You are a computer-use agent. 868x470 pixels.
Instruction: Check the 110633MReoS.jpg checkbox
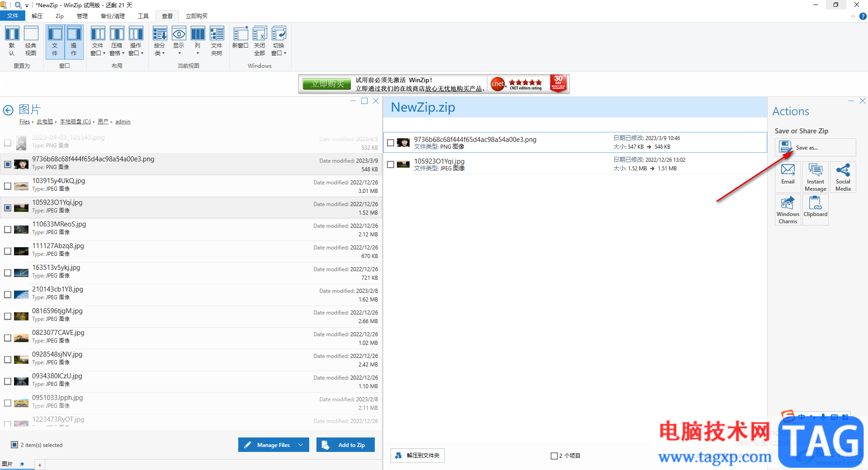point(8,229)
